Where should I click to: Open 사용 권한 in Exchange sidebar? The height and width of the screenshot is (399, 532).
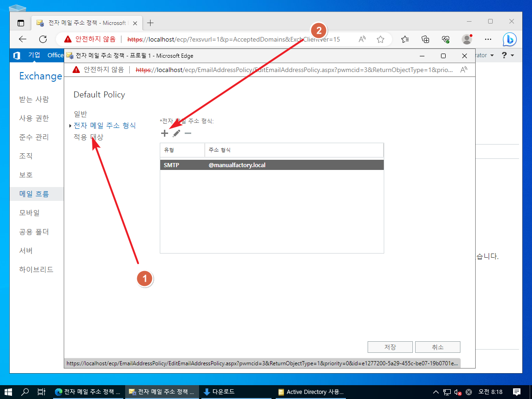(x=34, y=118)
